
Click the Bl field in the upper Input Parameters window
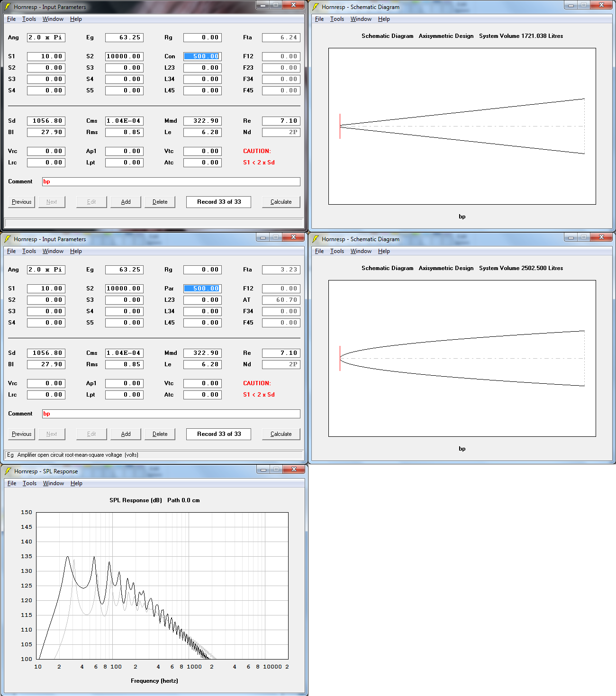46,132
